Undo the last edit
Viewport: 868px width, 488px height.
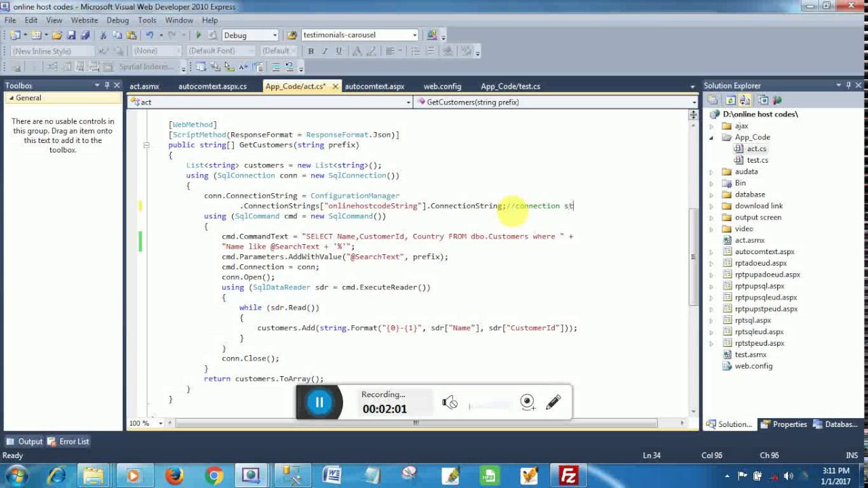pos(149,35)
